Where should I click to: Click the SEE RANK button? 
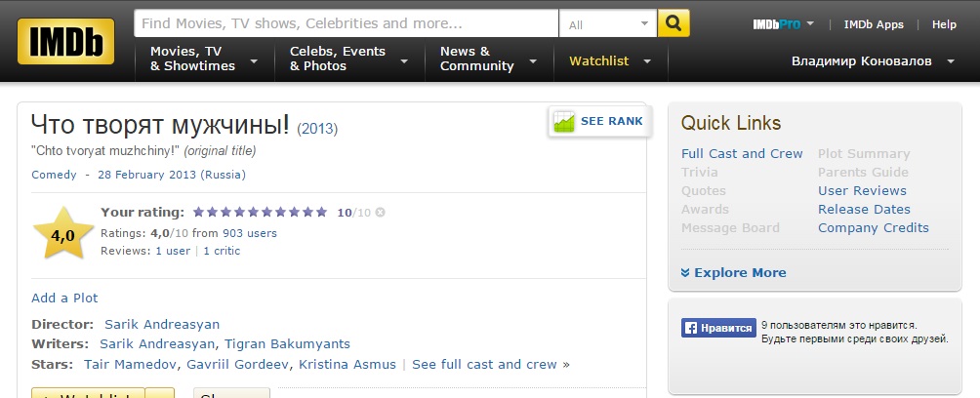[600, 121]
